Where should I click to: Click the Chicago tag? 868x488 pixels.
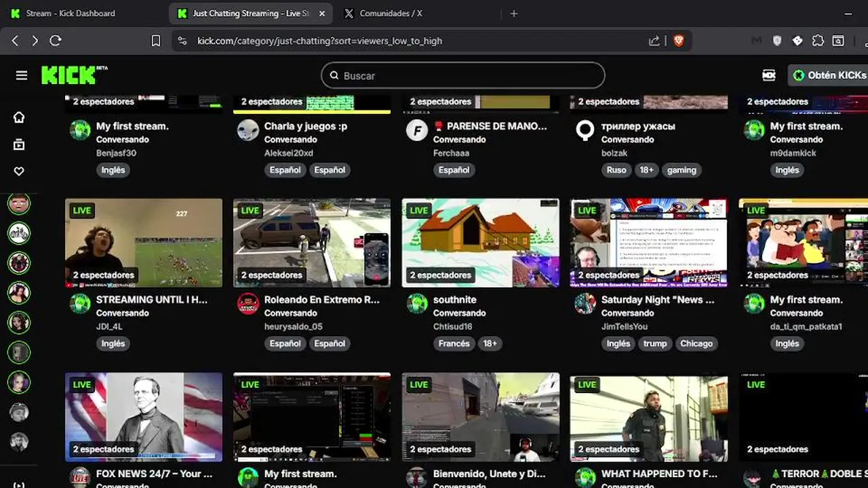[x=696, y=344]
